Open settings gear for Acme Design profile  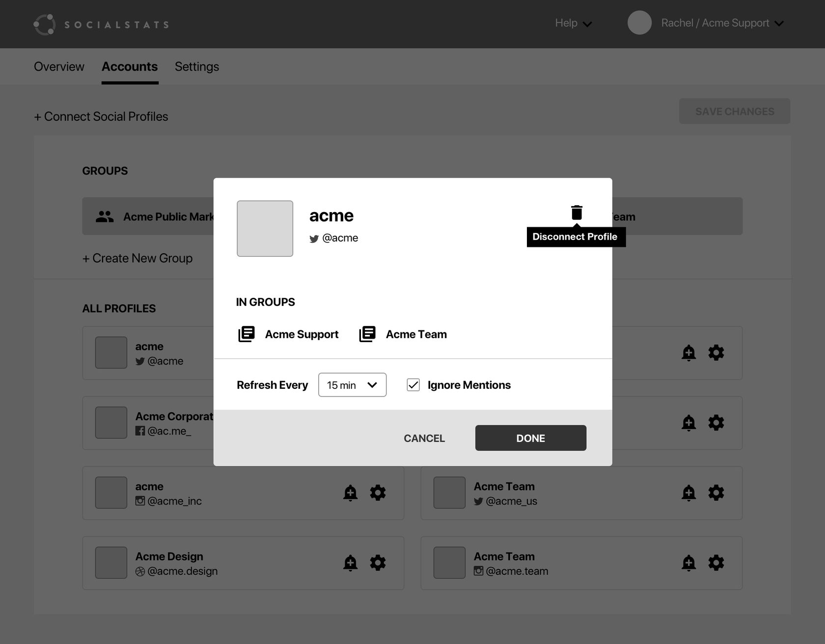click(377, 563)
